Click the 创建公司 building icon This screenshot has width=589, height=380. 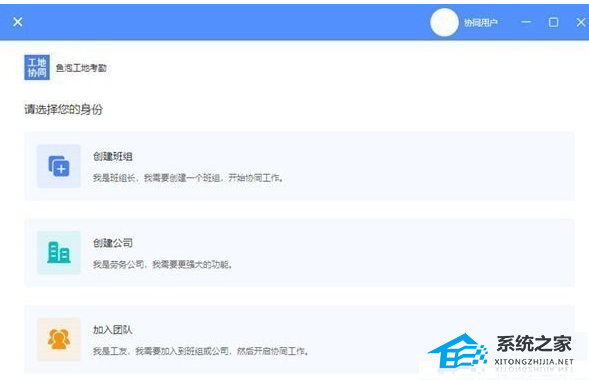click(x=59, y=252)
